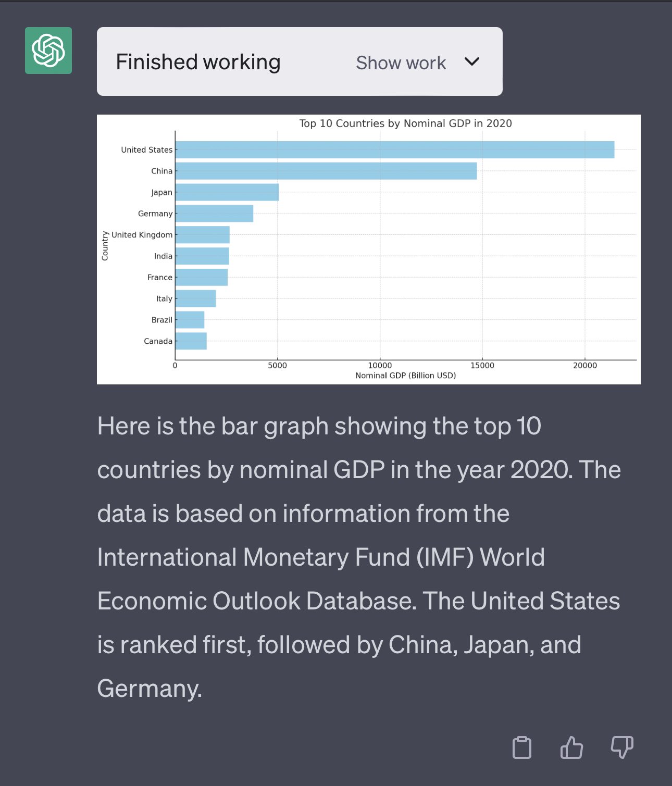This screenshot has height=786, width=672.
Task: Click the "Nominal GDP (Billion USD)" axis label
Action: pyautogui.click(x=405, y=376)
